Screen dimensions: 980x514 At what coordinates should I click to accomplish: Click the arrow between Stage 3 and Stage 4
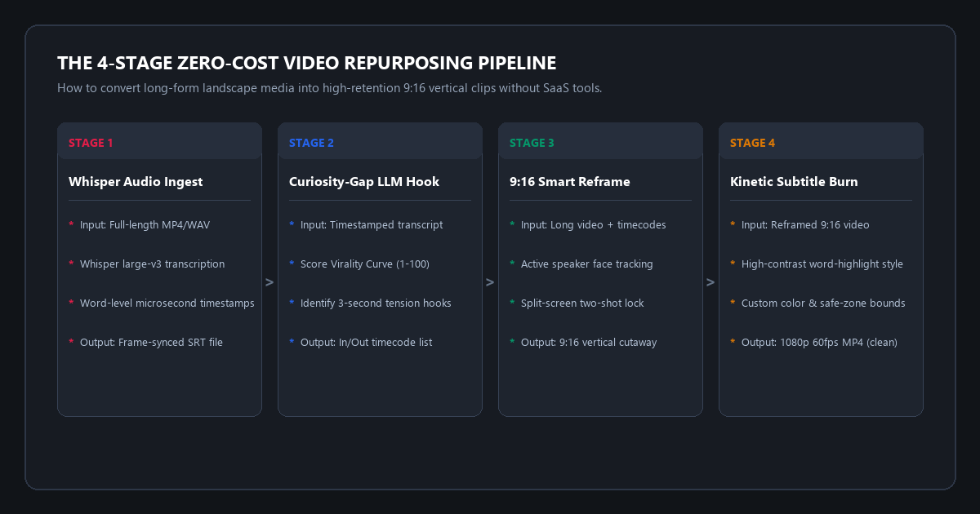(x=710, y=281)
